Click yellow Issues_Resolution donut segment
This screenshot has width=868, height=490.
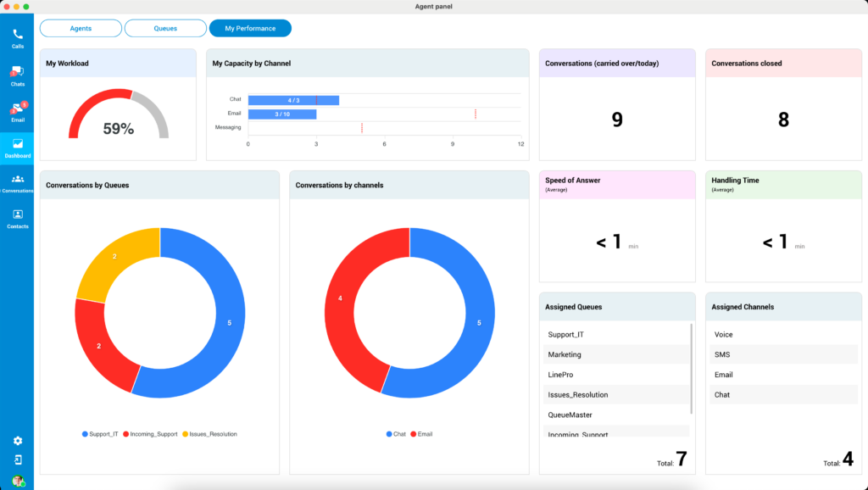click(114, 256)
